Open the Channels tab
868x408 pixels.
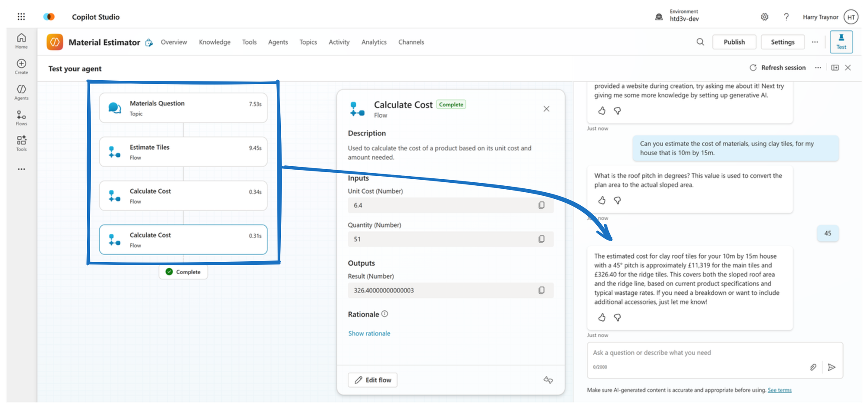pos(411,42)
